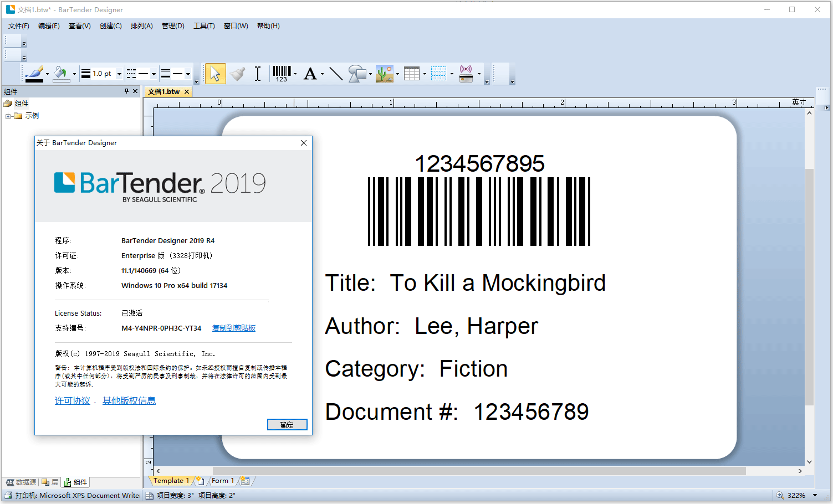
Task: Open the dash style dropdown
Action: (154, 74)
